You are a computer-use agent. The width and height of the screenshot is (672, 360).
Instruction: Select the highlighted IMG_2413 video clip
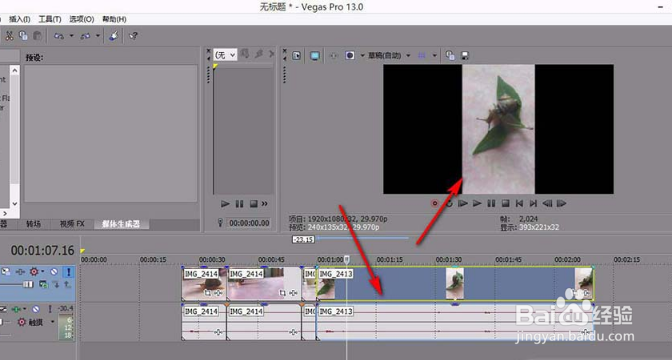455,284
